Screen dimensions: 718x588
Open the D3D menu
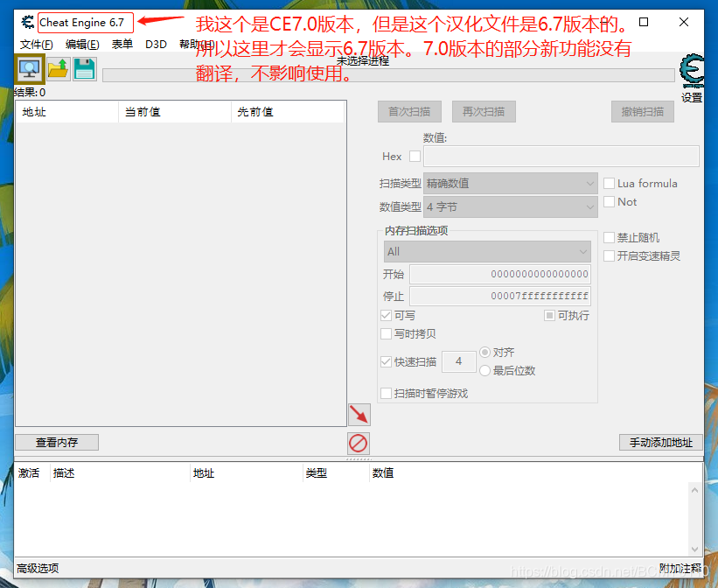pos(156,45)
